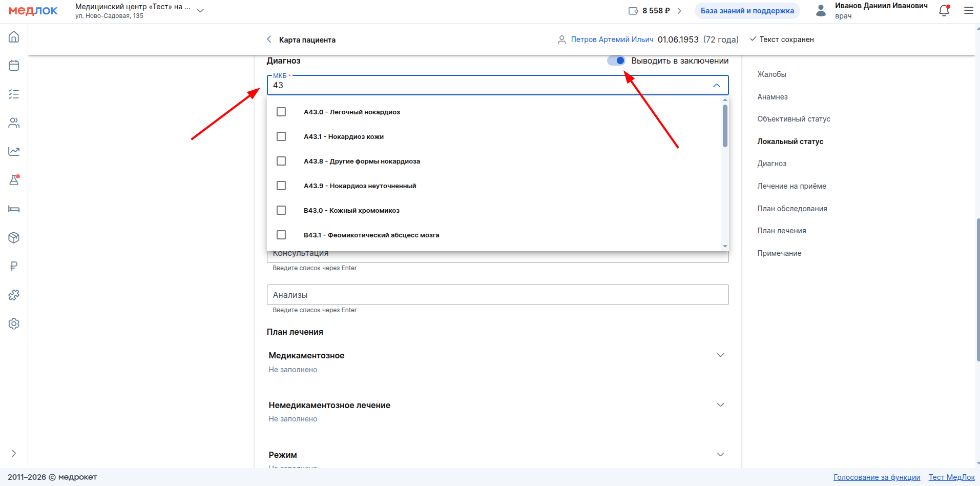
Task: Expand the Немедикаментозное лечение section
Action: [720, 405]
